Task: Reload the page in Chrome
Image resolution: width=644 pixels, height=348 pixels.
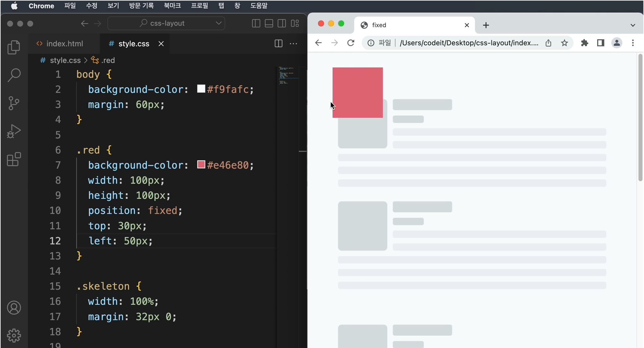Action: point(351,43)
